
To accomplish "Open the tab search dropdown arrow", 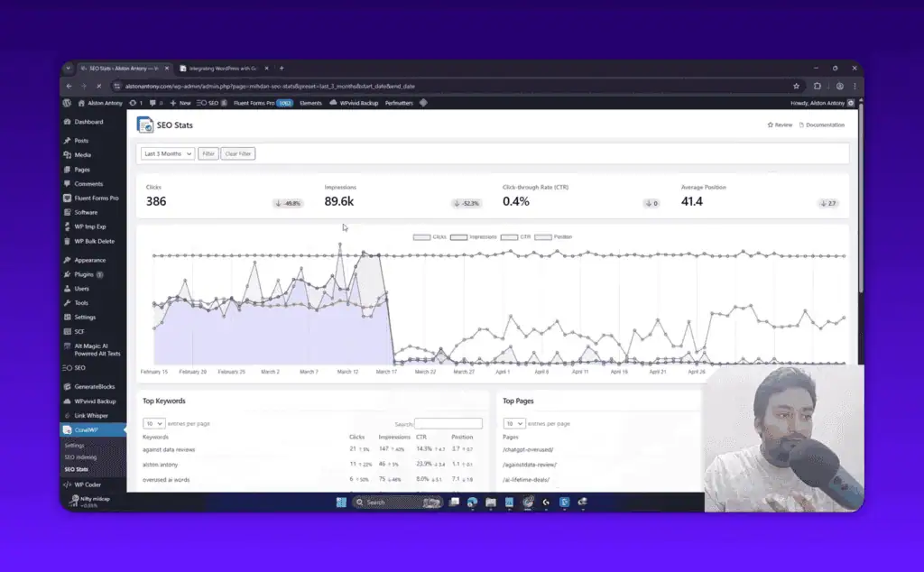I will [x=68, y=69].
